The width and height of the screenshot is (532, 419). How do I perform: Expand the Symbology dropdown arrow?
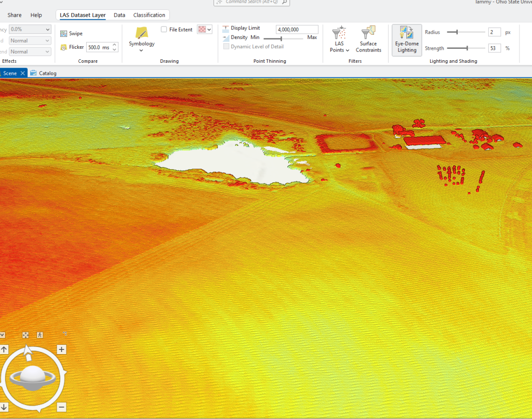point(141,50)
